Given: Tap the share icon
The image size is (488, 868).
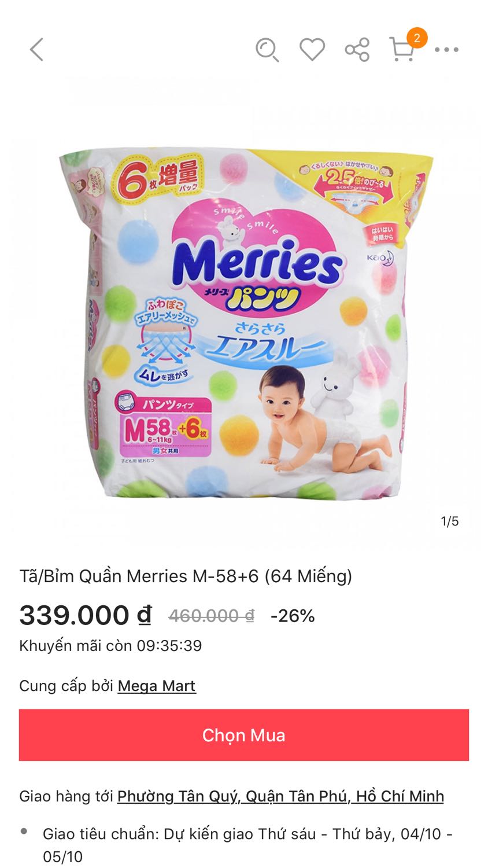Looking at the screenshot, I should [x=357, y=49].
